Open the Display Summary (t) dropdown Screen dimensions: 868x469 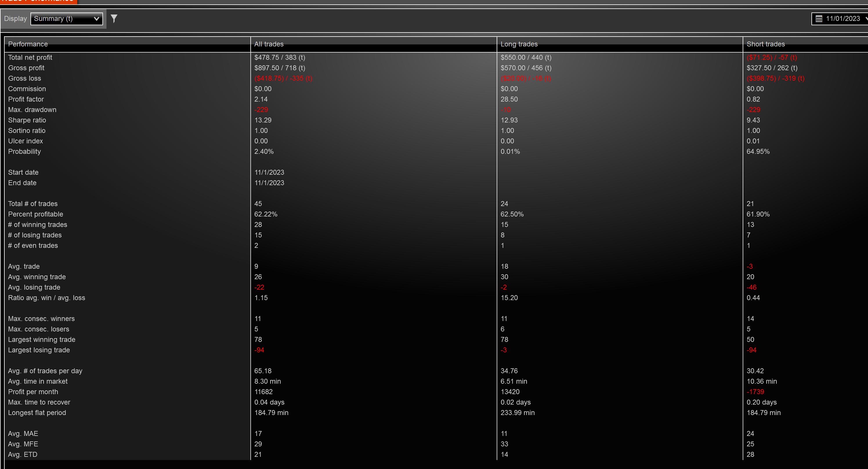pyautogui.click(x=67, y=19)
